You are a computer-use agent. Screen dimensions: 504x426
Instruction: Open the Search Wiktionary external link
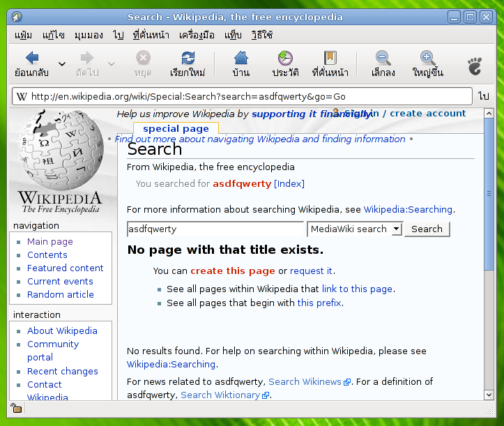[224, 395]
